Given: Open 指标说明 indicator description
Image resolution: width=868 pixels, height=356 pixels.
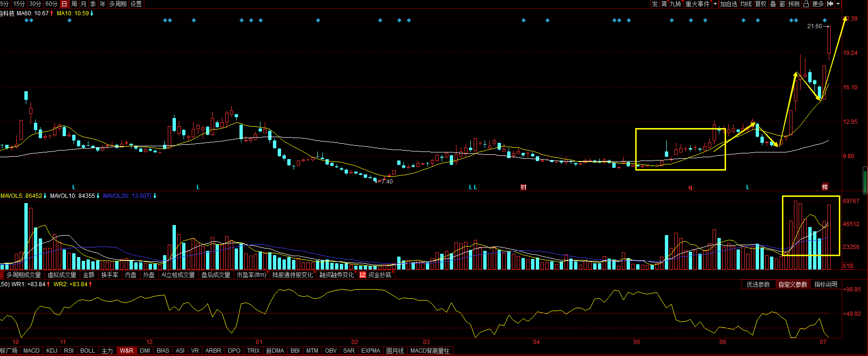Looking at the screenshot, I should pyautogui.click(x=826, y=284).
